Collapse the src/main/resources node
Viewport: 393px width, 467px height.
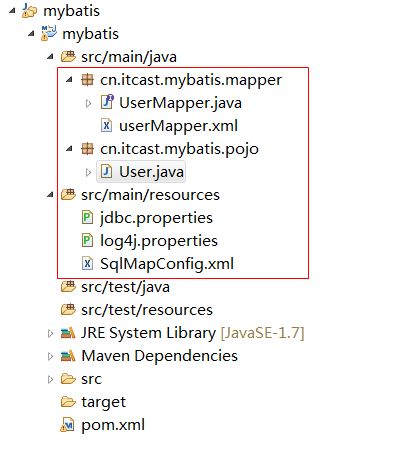(50, 195)
